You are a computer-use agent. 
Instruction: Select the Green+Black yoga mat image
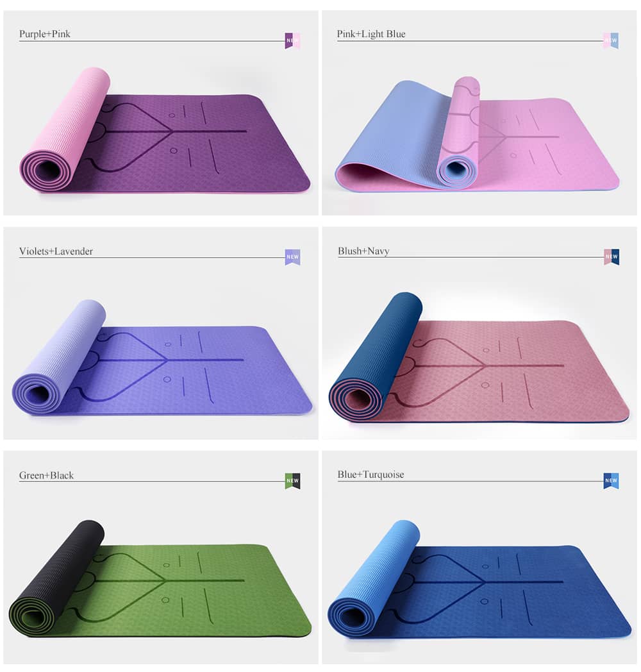point(160,578)
